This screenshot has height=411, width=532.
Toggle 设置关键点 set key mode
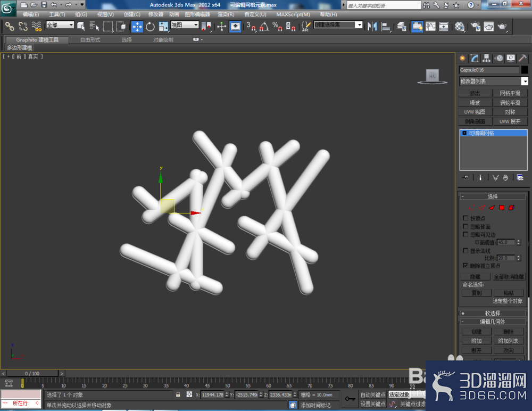click(373, 404)
